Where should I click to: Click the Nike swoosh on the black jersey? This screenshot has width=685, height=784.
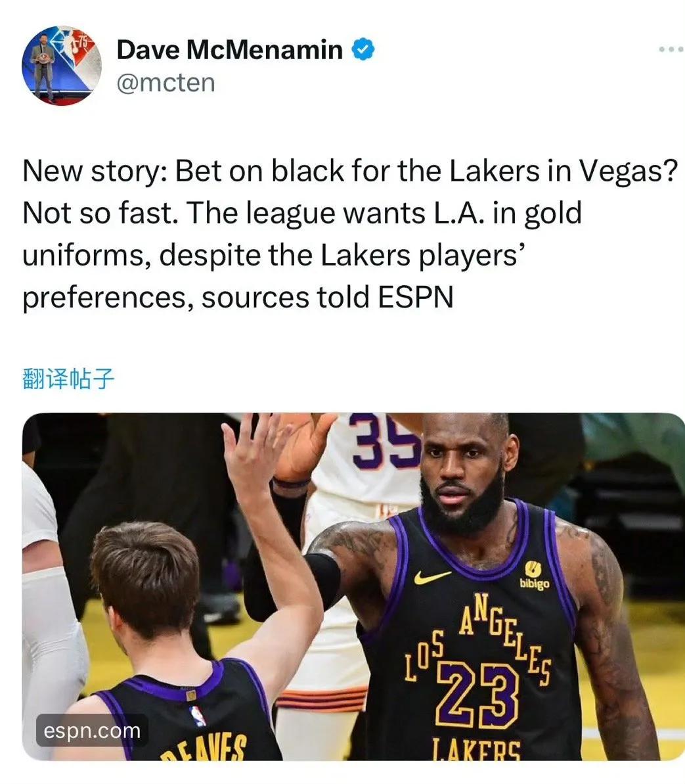tap(431, 577)
